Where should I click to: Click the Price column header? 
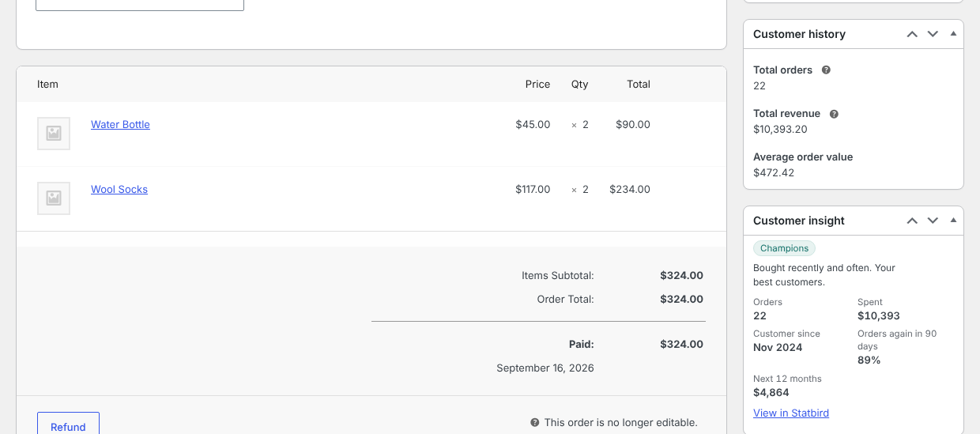click(537, 85)
